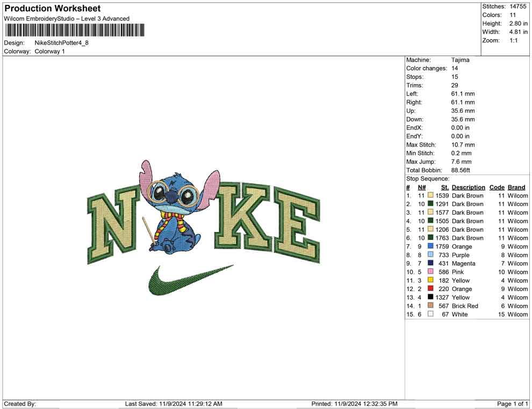
Task: Click the Colorway 1 value
Action: click(x=49, y=52)
